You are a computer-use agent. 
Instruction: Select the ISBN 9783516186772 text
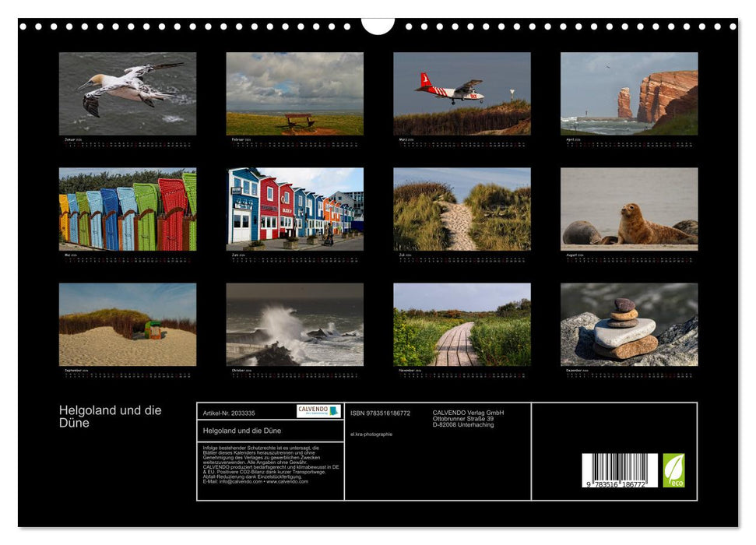380,413
